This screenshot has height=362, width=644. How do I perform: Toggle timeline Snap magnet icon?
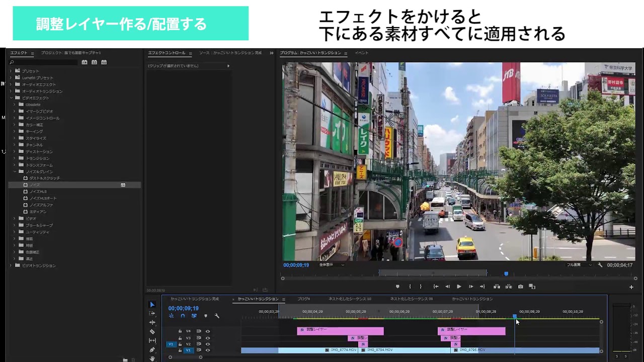pyautogui.click(x=183, y=316)
